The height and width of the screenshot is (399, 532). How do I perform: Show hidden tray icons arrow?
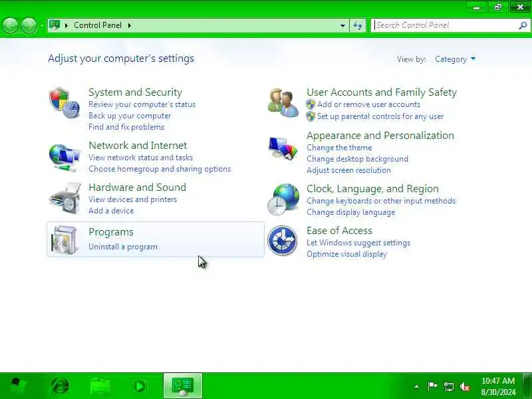pyautogui.click(x=417, y=386)
